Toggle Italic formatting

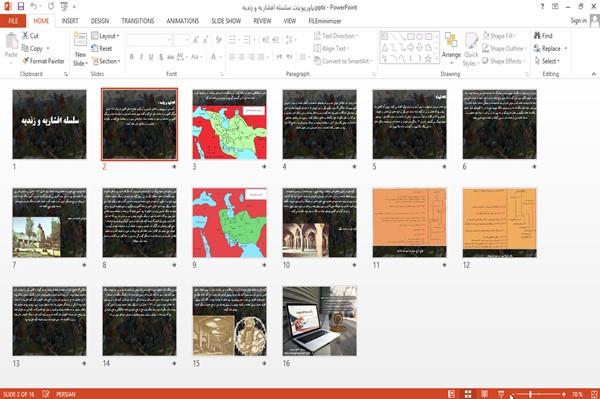[x=141, y=57]
